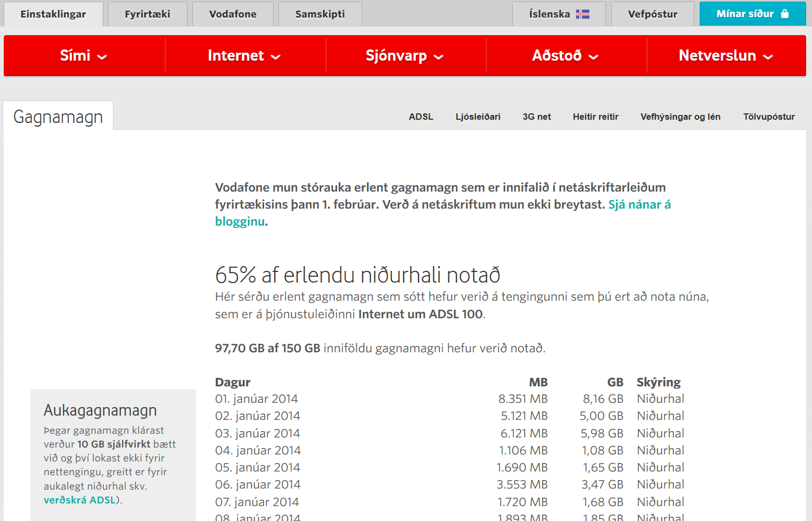This screenshot has width=812, height=521.
Task: Click the Vefpóstur button
Action: click(x=652, y=14)
